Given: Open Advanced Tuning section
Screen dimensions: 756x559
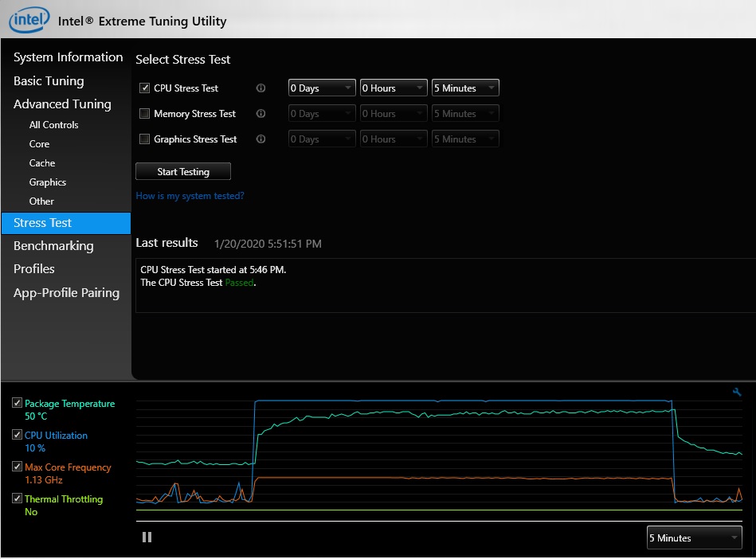Looking at the screenshot, I should pos(62,104).
